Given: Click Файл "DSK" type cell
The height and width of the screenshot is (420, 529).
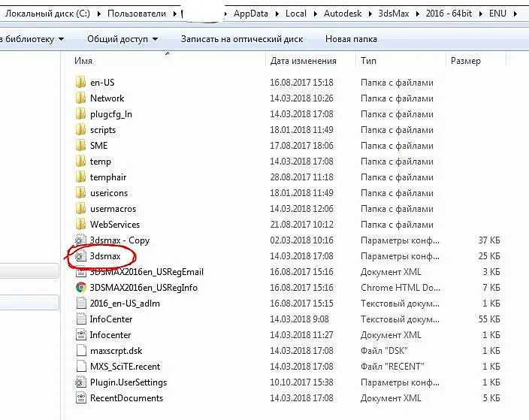Looking at the screenshot, I should [x=384, y=351].
